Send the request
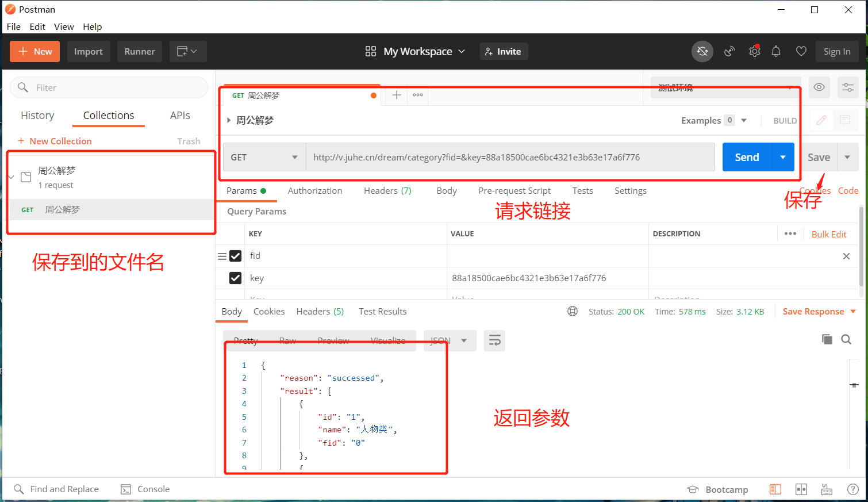The width and height of the screenshot is (868, 502). pos(747,157)
